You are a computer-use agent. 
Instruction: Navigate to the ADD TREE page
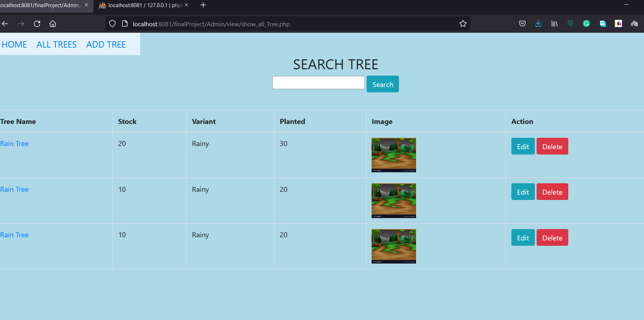click(106, 44)
